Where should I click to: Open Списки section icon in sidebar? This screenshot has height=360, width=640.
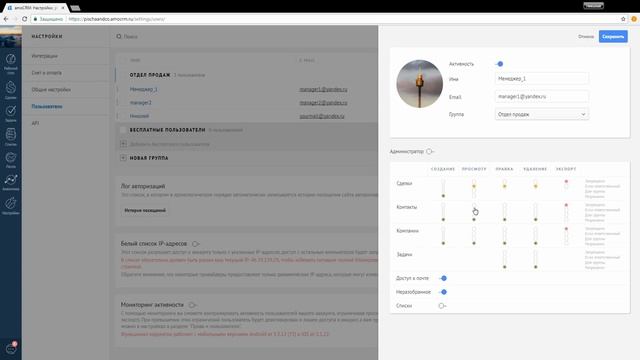pyautogui.click(x=11, y=136)
